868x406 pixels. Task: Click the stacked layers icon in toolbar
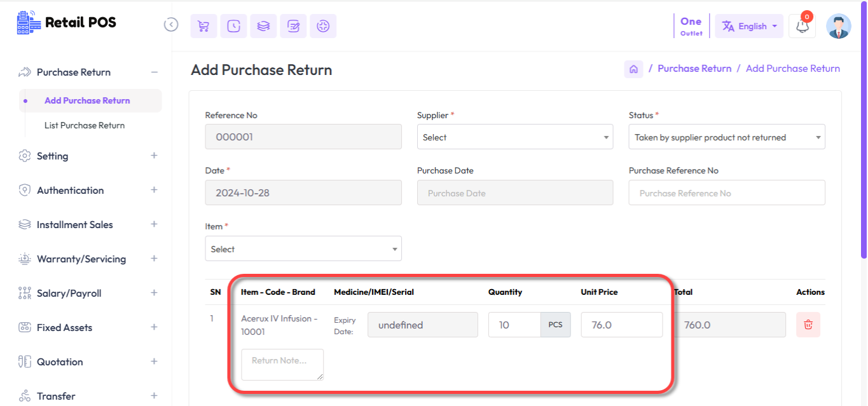pos(263,26)
